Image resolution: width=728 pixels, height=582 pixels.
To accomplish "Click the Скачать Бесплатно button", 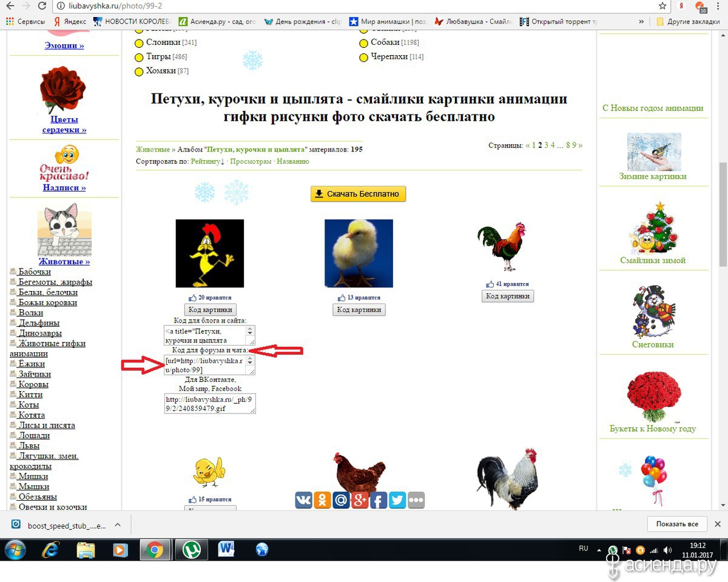I will pyautogui.click(x=358, y=194).
